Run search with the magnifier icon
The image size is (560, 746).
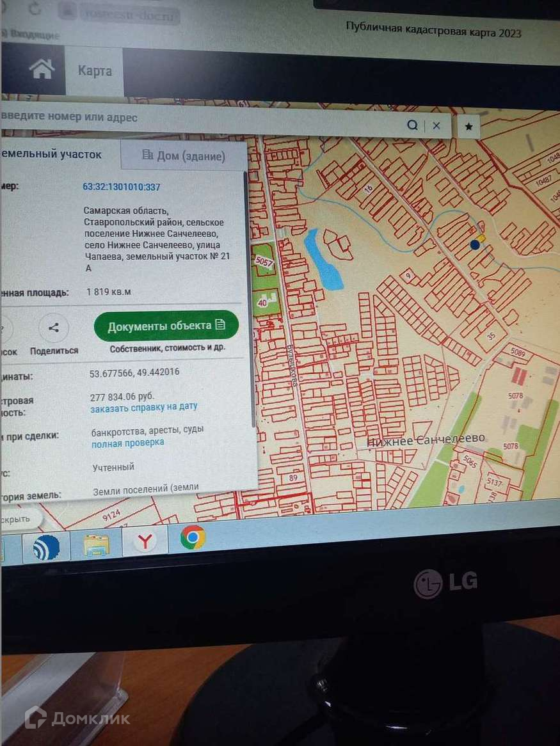[x=413, y=125]
